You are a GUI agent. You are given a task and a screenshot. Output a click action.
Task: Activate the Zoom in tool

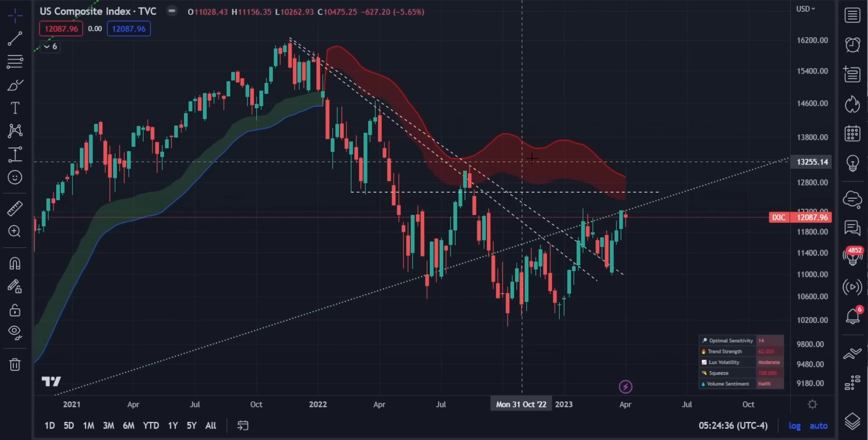15,231
